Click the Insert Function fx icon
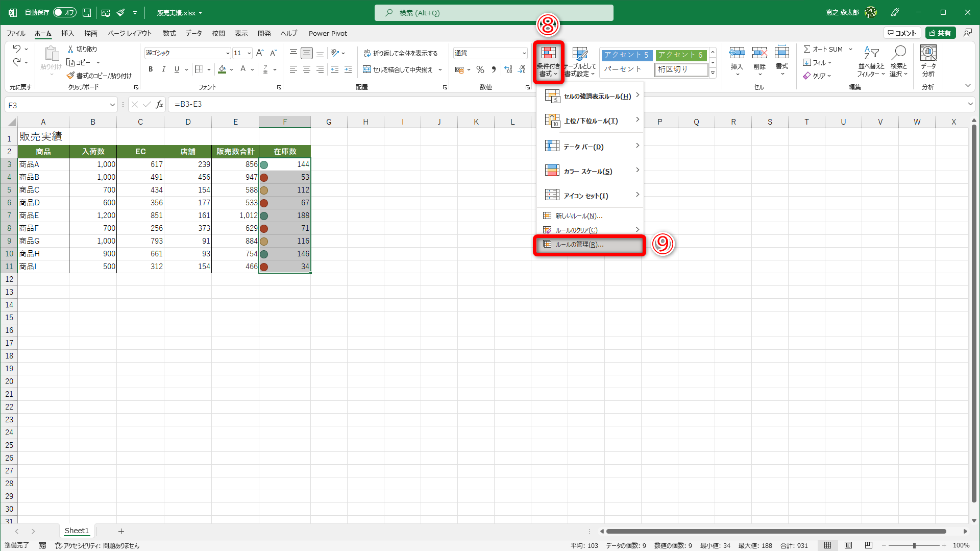The image size is (980, 551). pos(160,105)
